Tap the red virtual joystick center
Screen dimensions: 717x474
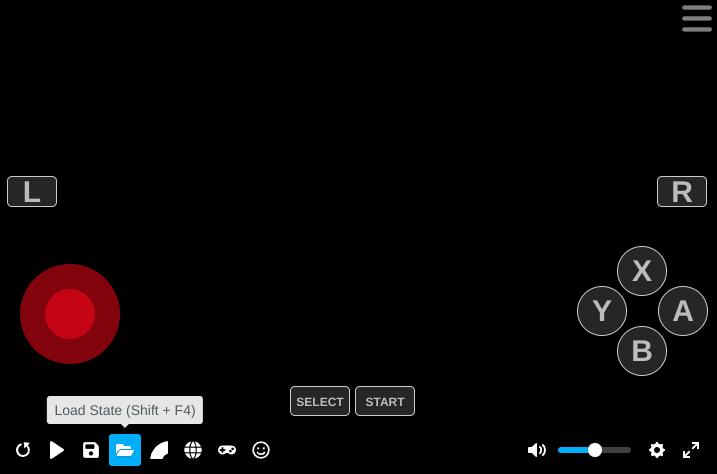tap(70, 314)
